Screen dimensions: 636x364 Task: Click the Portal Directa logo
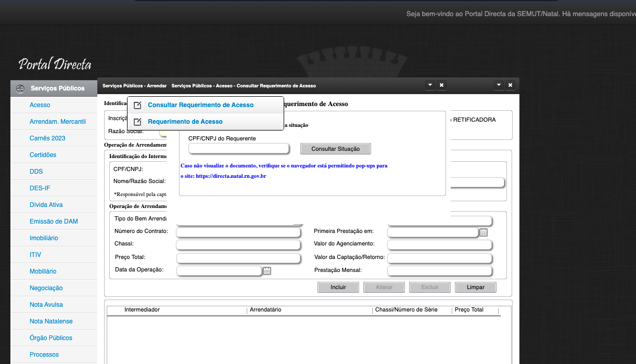click(x=55, y=64)
